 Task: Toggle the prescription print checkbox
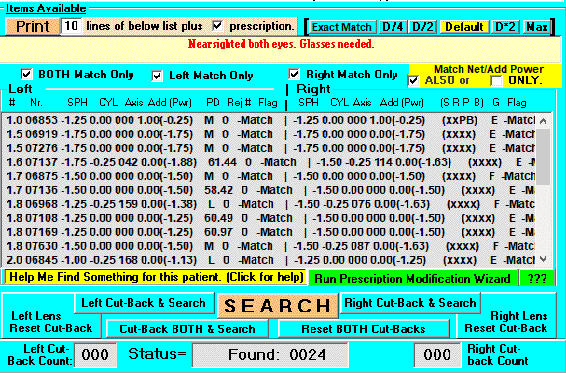[x=217, y=26]
